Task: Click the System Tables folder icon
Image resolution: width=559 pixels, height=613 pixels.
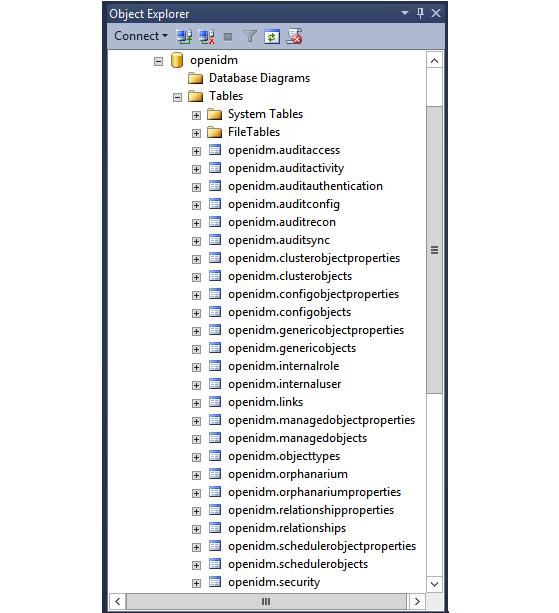Action: tap(214, 114)
